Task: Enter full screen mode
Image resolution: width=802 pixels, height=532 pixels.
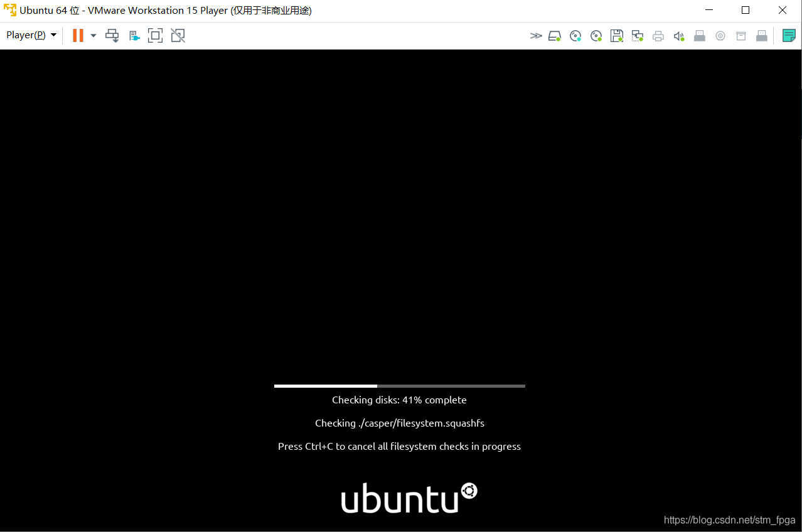Action: [155, 35]
